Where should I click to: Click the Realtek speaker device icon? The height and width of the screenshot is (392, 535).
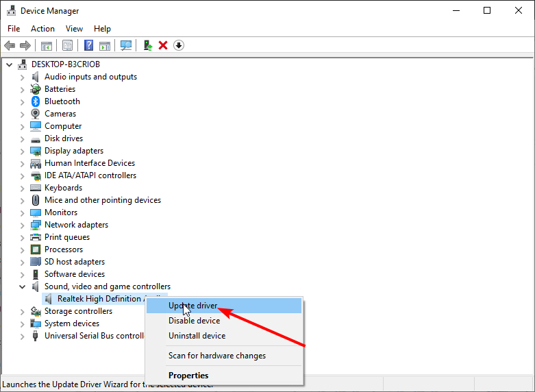pyautogui.click(x=49, y=299)
